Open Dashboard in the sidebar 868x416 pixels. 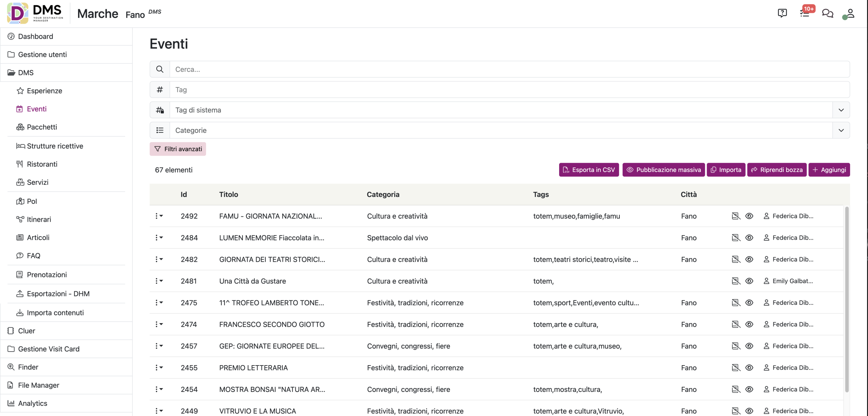(x=66, y=36)
